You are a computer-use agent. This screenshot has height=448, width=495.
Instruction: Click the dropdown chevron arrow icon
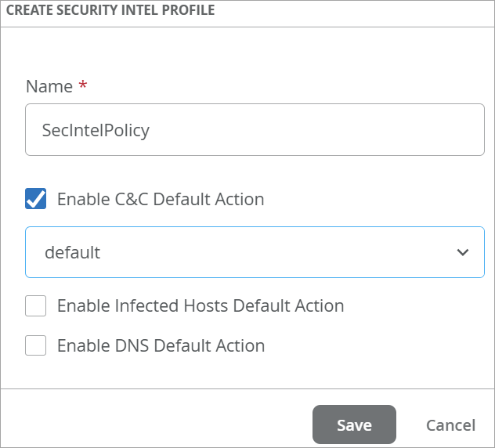[x=462, y=252]
